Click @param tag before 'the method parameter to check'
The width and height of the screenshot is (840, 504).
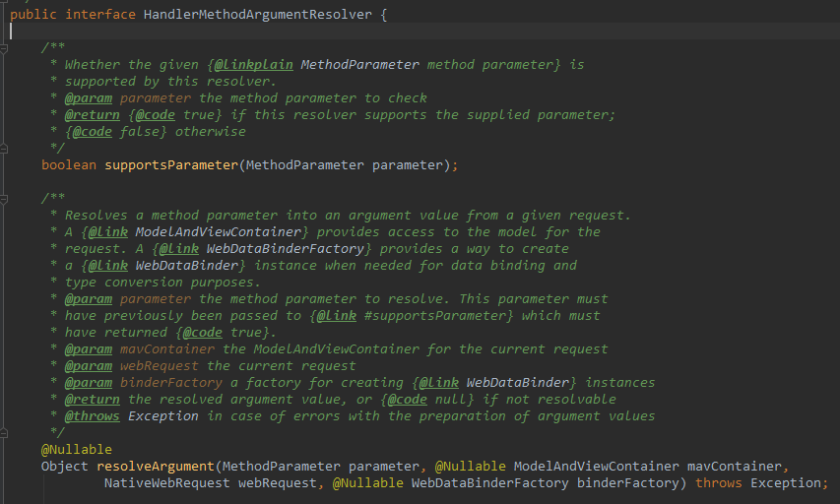pos(89,98)
